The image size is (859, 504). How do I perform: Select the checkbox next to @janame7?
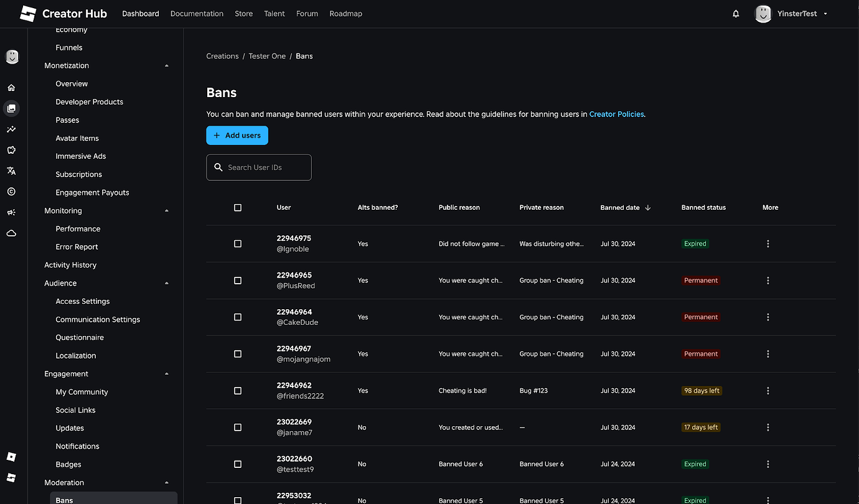[237, 427]
